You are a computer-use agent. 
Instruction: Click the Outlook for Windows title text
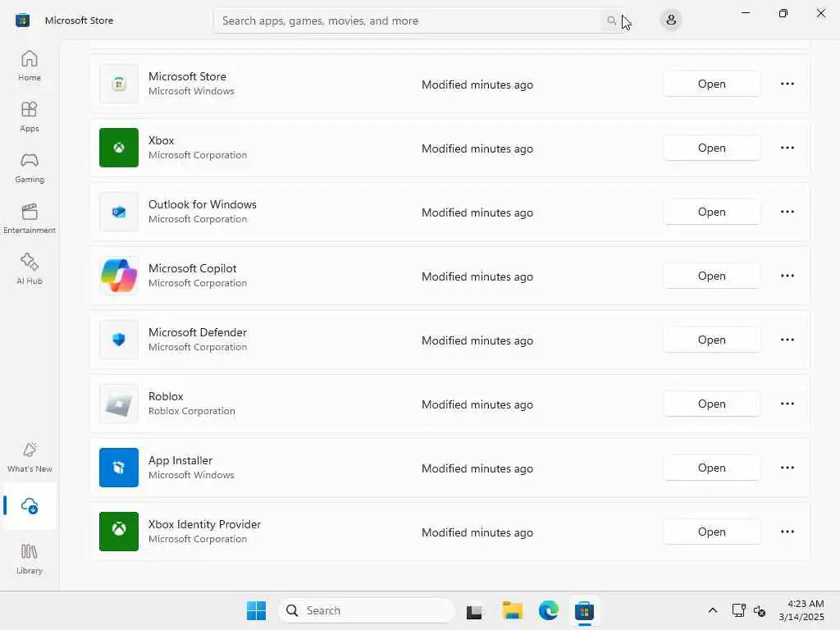[203, 204]
